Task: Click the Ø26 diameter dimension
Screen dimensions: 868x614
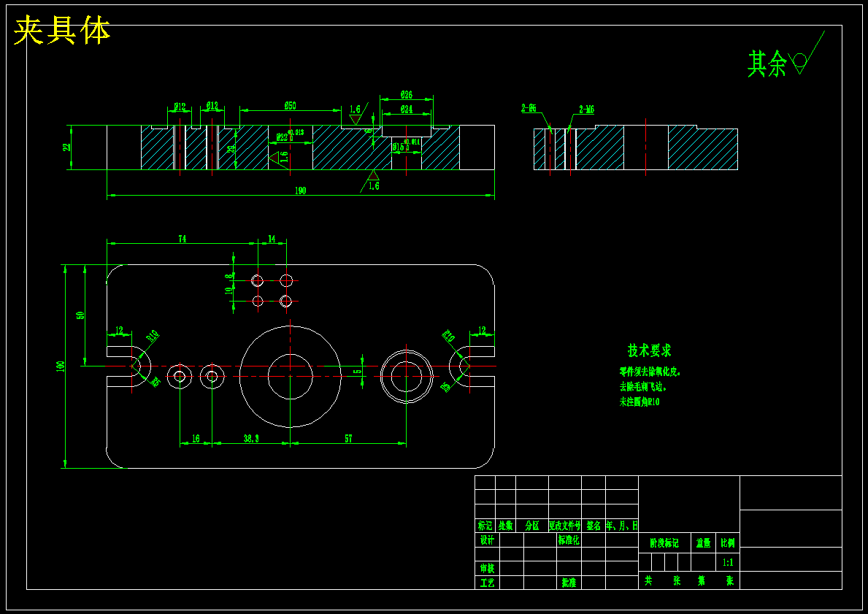Action: coord(406,95)
